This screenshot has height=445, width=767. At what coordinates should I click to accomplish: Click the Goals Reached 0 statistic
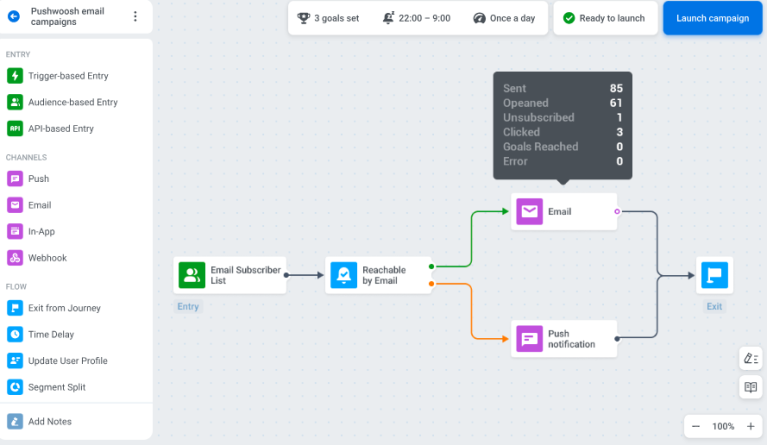pyautogui.click(x=563, y=147)
